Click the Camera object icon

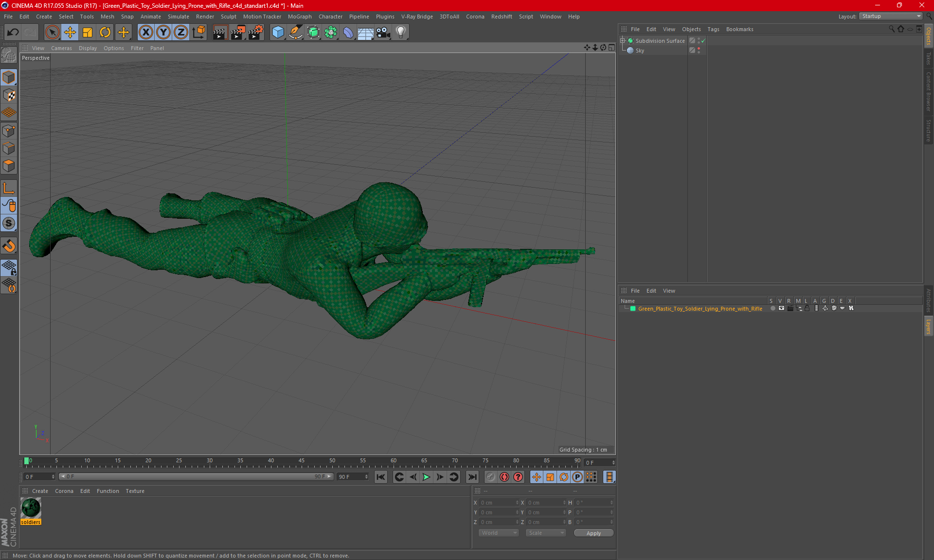point(383,32)
